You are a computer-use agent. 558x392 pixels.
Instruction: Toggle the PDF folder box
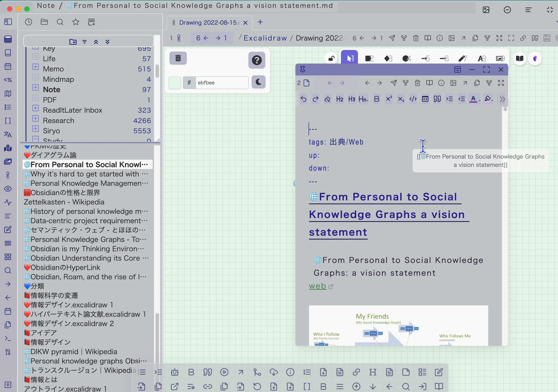tap(36, 98)
